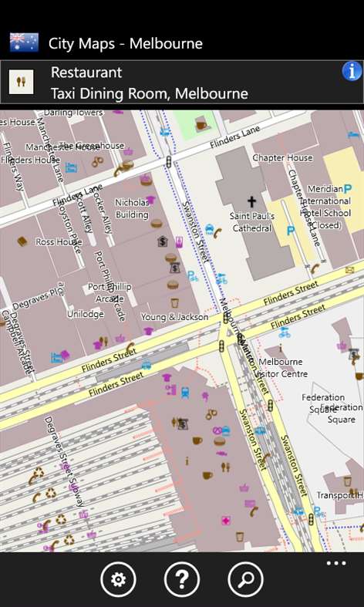Tap the trash bin icon above Young & Jackson
364x607 pixels.
pyautogui.click(x=174, y=302)
